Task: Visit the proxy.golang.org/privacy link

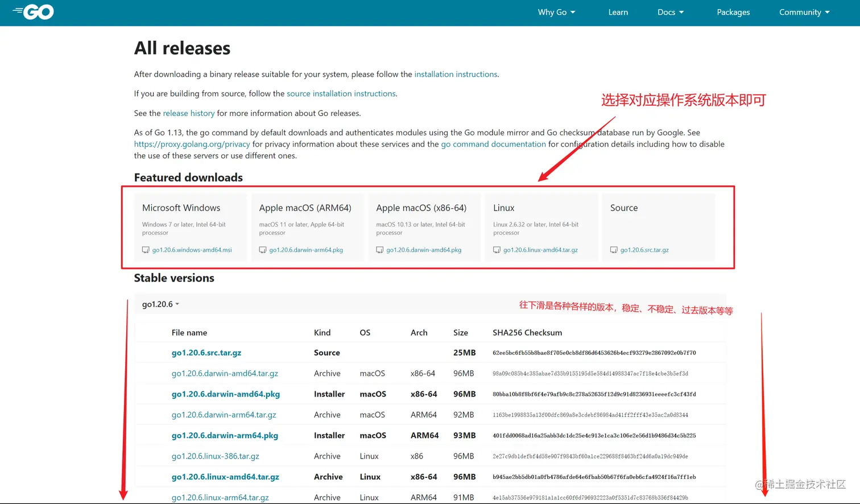Action: coord(192,144)
